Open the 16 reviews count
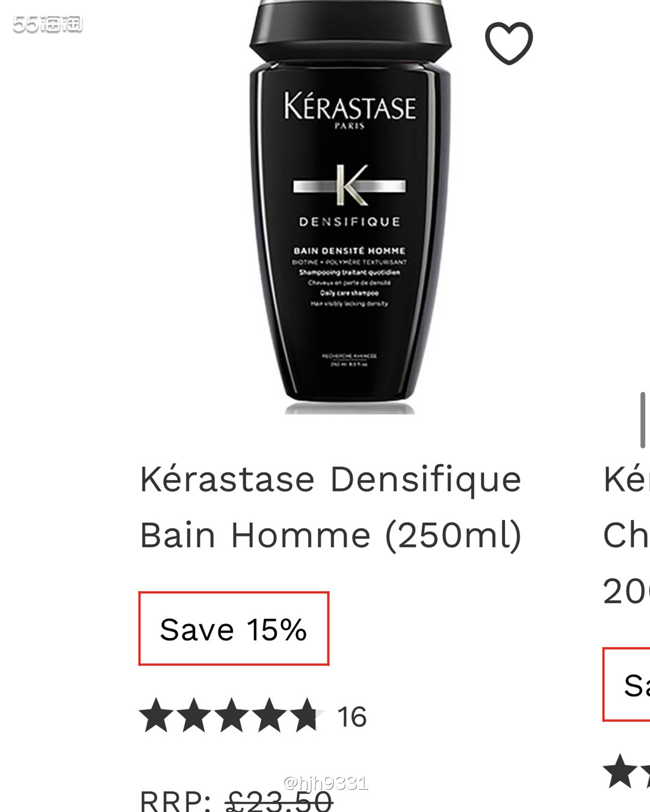Viewport: 650px width, 812px height. point(352,717)
